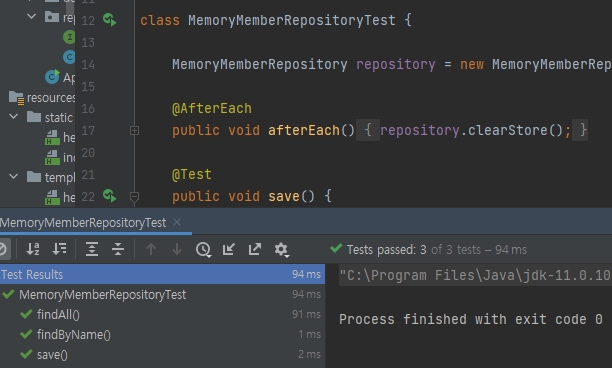Collapse the templates folder in project tree
612x368 pixels.
tap(13, 176)
